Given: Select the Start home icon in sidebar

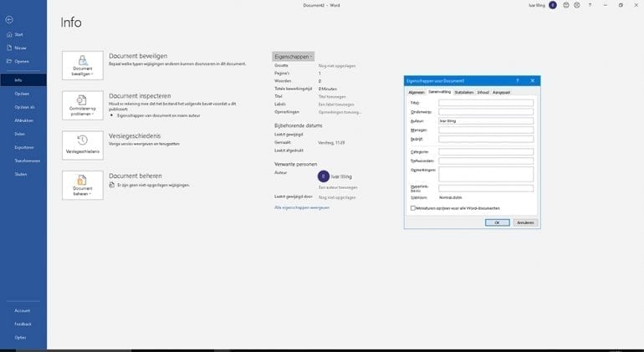Looking at the screenshot, I should click(x=9, y=34).
